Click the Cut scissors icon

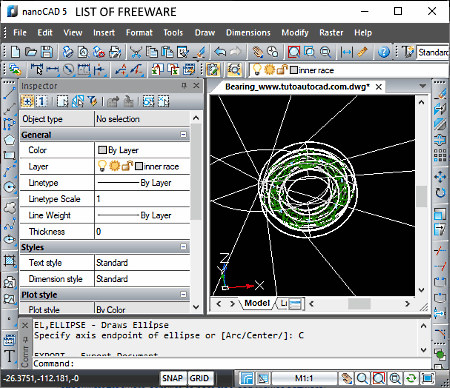(136, 52)
